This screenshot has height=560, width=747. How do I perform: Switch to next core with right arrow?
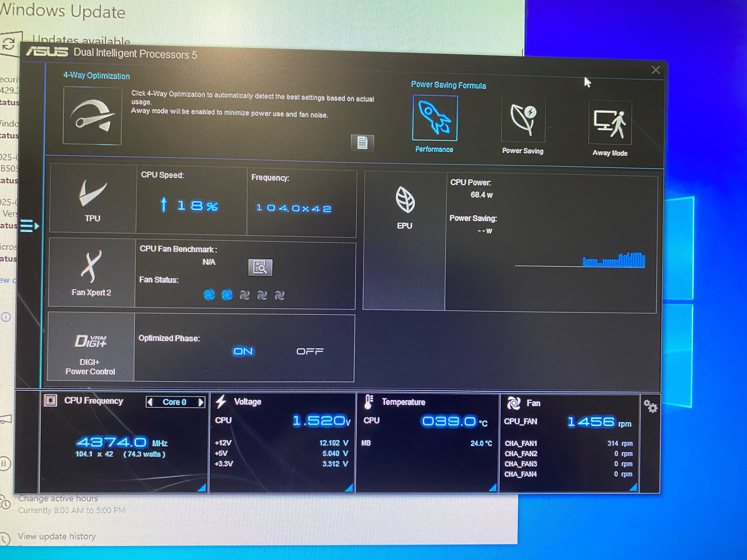click(201, 402)
